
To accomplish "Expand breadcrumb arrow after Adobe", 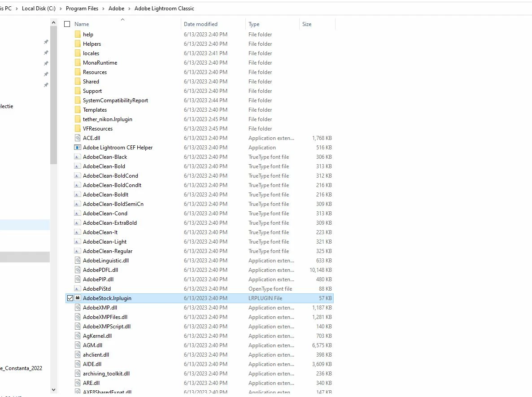I will point(129,9).
